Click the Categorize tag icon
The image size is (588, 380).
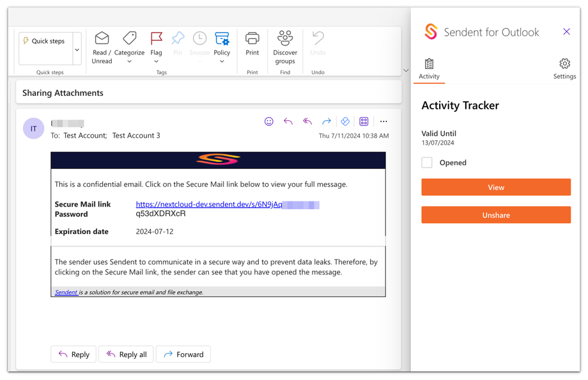tap(129, 38)
